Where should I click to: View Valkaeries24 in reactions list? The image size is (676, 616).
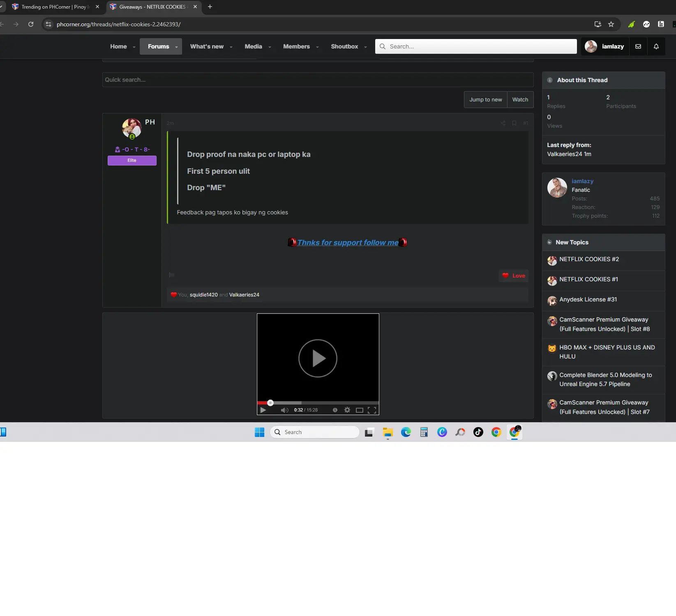[244, 295]
